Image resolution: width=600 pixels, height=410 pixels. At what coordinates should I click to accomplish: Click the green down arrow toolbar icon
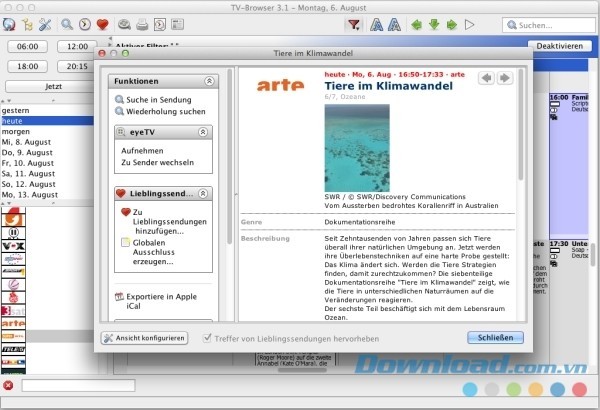432,24
